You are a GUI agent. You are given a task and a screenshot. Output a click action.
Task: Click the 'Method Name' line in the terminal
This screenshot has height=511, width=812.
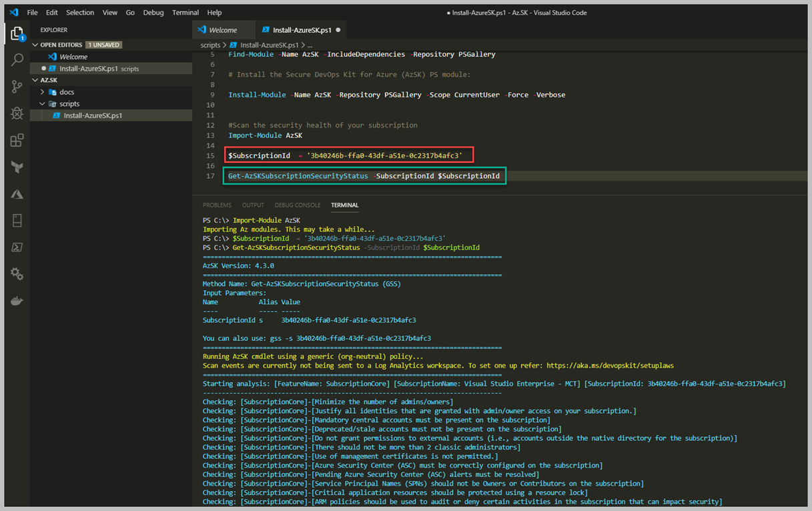[302, 284]
